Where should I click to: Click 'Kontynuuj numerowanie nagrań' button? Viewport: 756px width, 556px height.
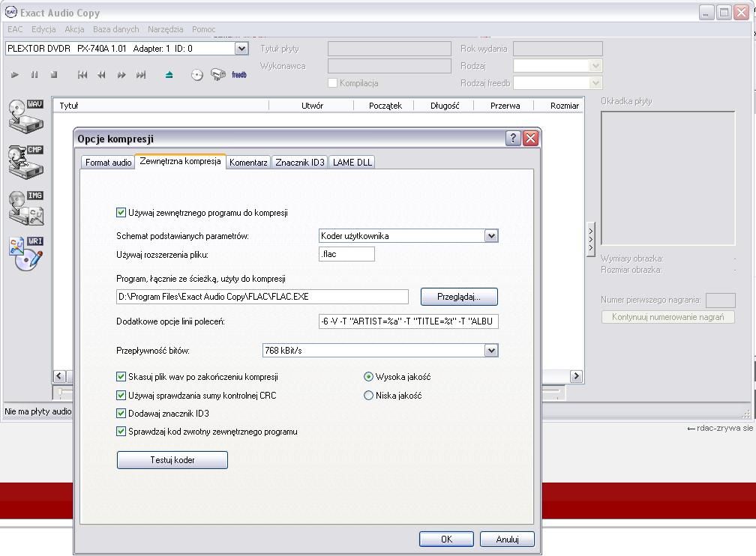pyautogui.click(x=667, y=317)
